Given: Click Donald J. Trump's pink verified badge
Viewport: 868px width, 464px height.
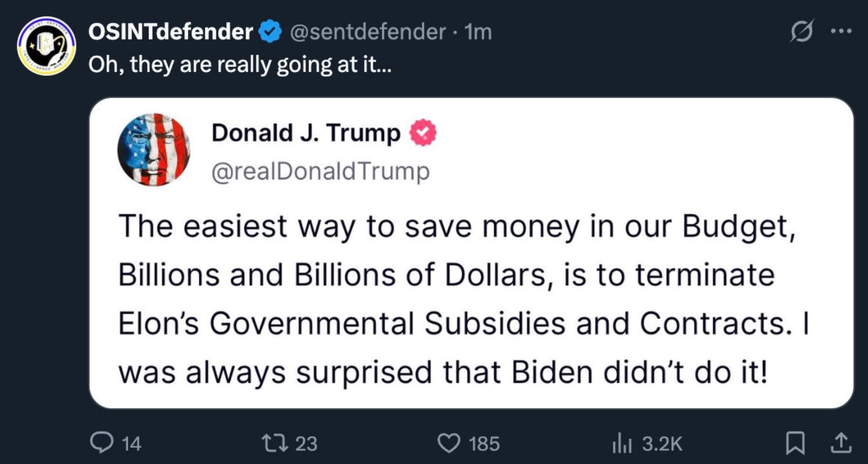Looking at the screenshot, I should click(422, 133).
